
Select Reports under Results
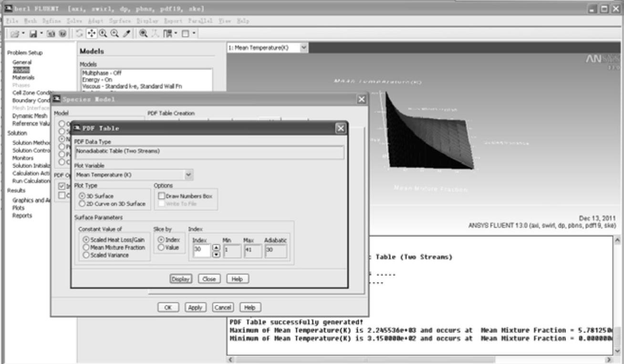(x=22, y=216)
